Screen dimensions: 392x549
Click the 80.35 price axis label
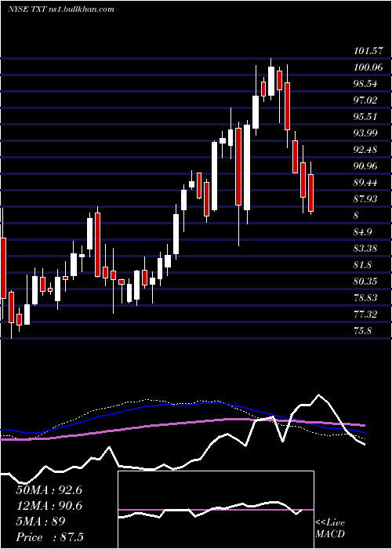point(365,281)
